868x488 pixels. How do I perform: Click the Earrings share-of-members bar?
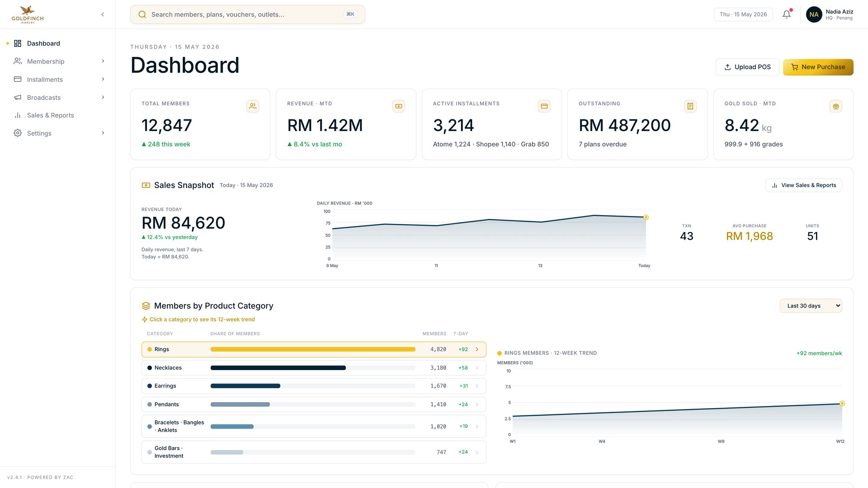click(313, 386)
